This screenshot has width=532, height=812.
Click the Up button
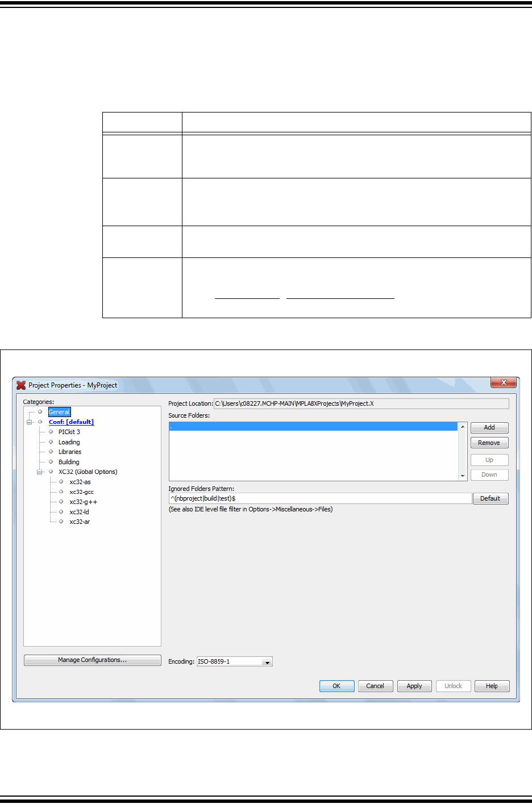click(489, 460)
